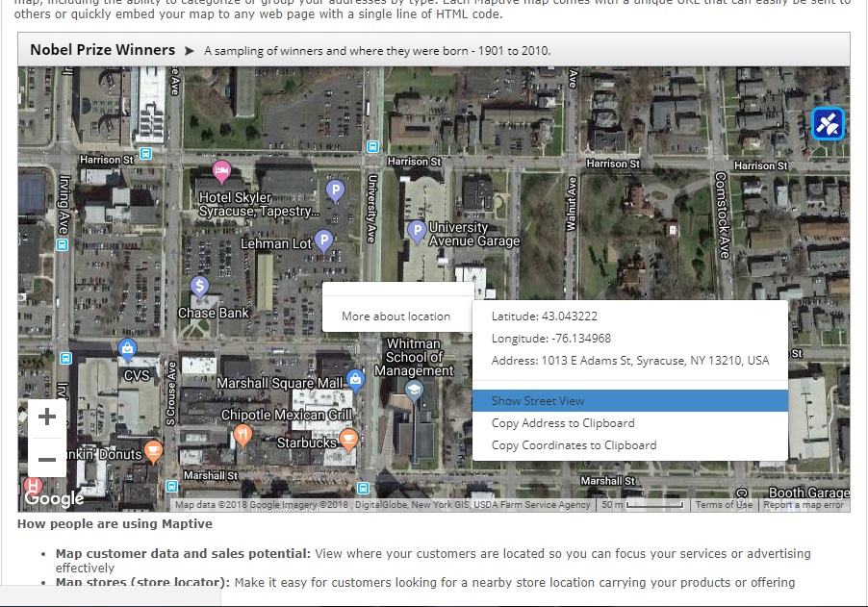Click the Google logo on the map
Screen dimensions: 868x607
54,498
